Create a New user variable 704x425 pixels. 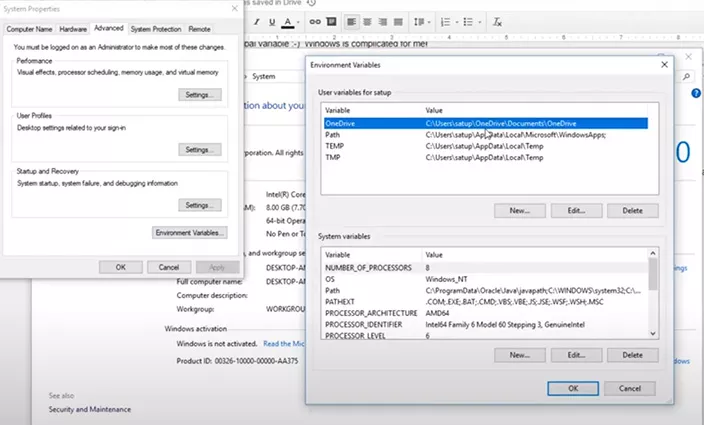[519, 210]
